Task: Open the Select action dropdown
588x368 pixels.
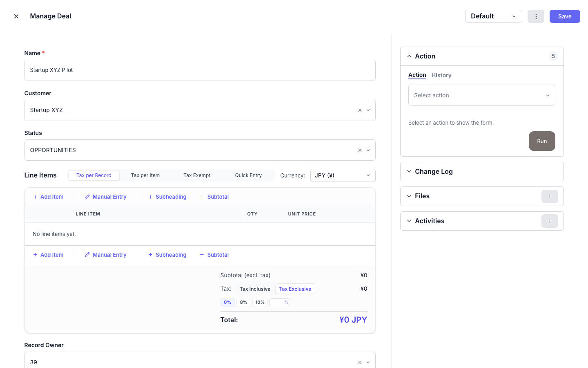Action: click(x=481, y=95)
